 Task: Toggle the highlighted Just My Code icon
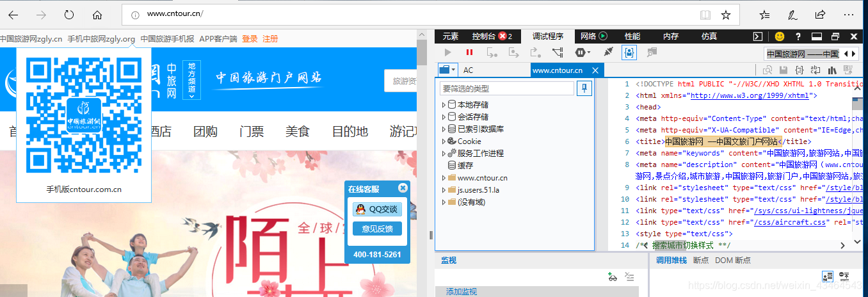(x=629, y=52)
